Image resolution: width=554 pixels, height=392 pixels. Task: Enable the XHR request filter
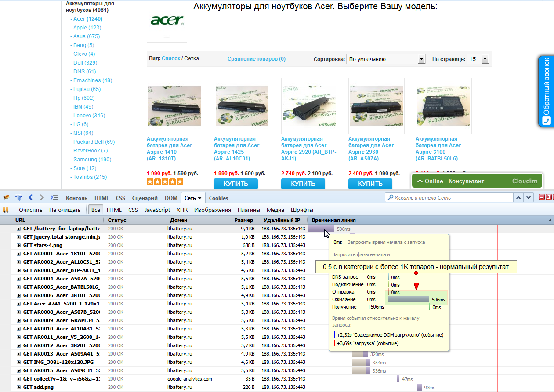coord(182,210)
